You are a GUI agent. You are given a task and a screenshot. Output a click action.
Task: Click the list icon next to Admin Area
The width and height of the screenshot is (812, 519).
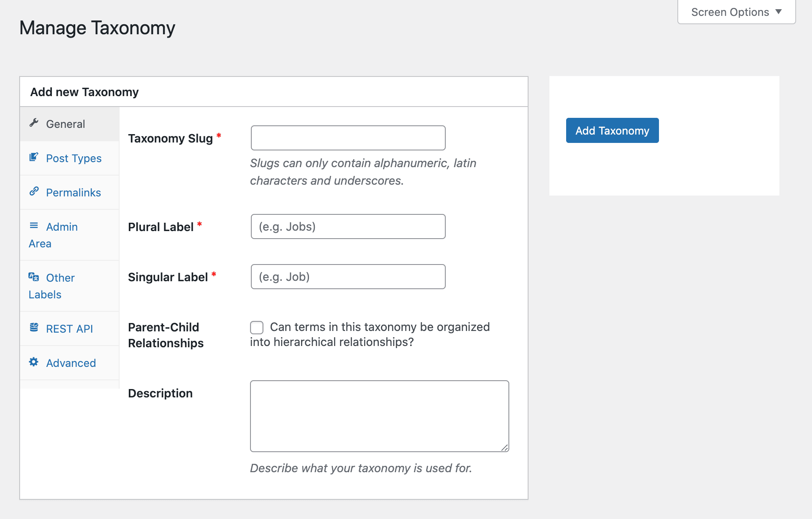34,225
